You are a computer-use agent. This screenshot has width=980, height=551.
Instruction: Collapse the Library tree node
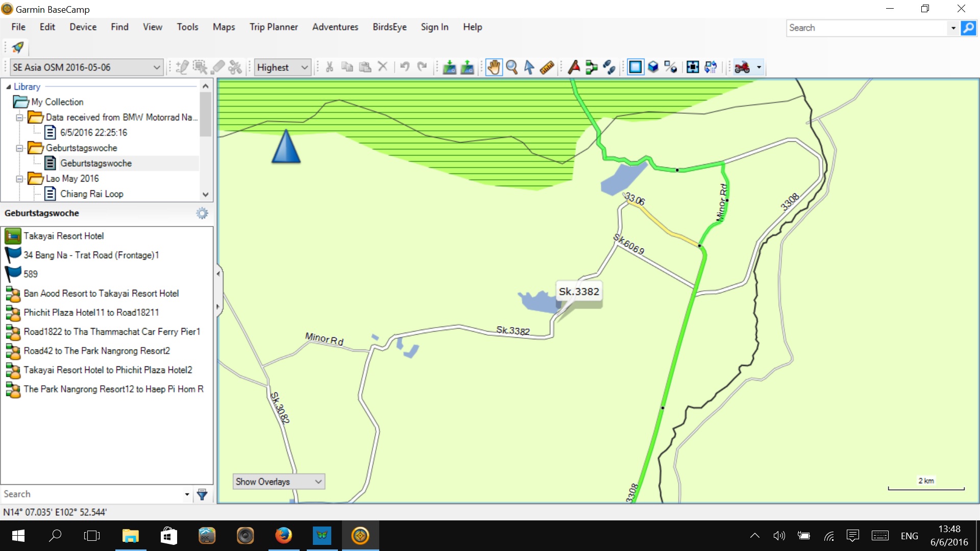[x=8, y=87]
